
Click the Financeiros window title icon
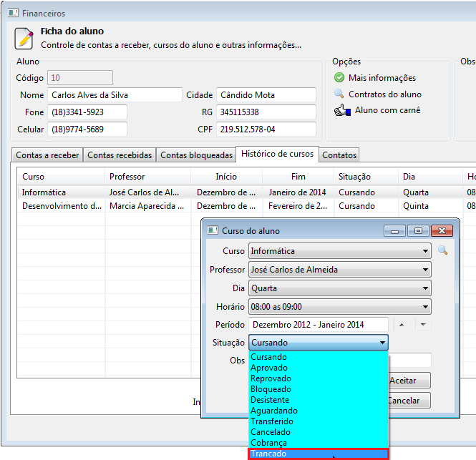[x=13, y=13]
